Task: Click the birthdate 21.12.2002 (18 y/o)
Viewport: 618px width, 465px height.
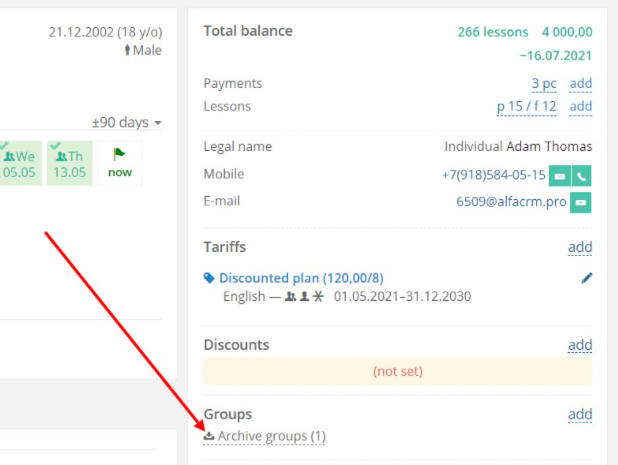Action: click(105, 32)
